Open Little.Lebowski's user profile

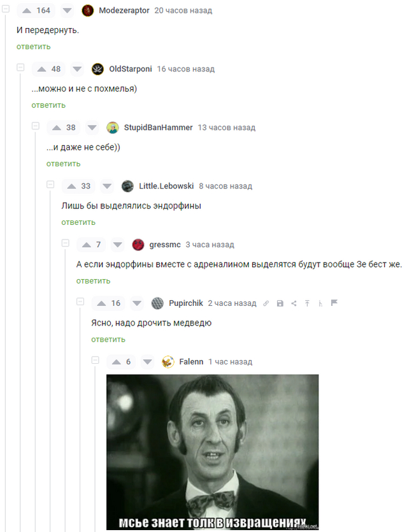(x=166, y=186)
